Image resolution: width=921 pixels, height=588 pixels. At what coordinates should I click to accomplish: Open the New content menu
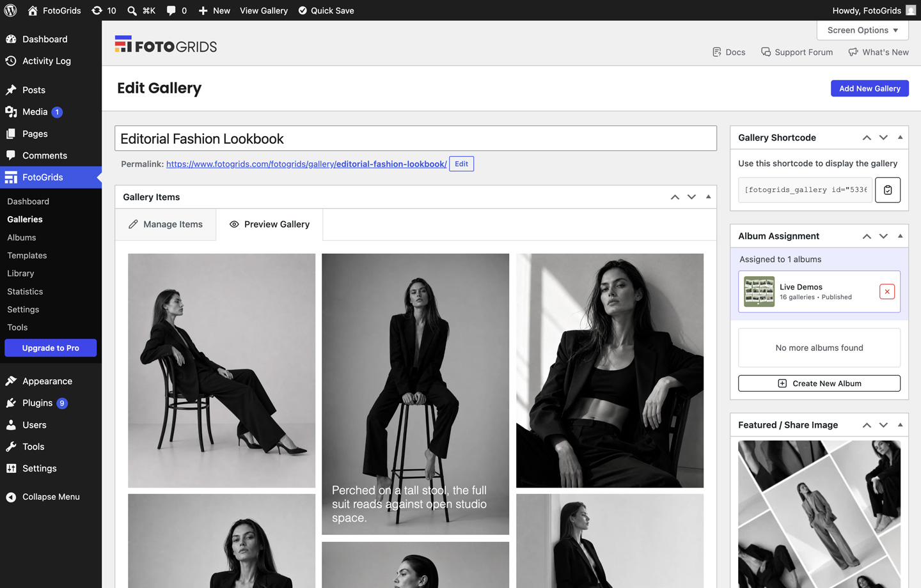tap(214, 10)
